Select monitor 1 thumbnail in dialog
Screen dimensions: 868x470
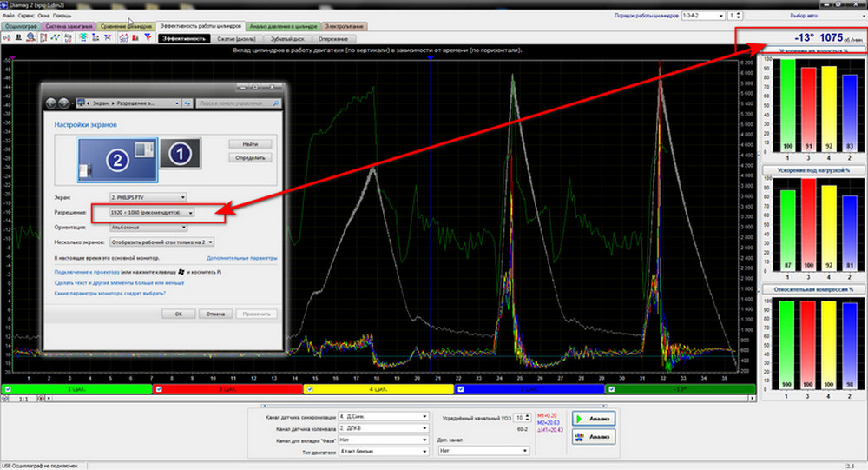(x=180, y=154)
